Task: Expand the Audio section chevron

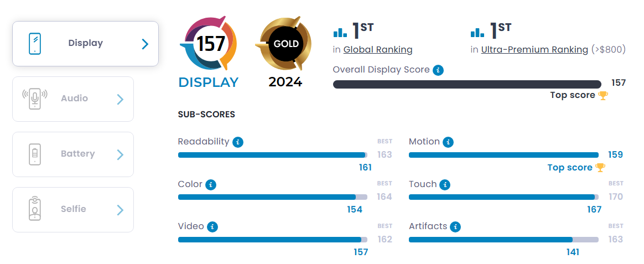Action: point(121,100)
